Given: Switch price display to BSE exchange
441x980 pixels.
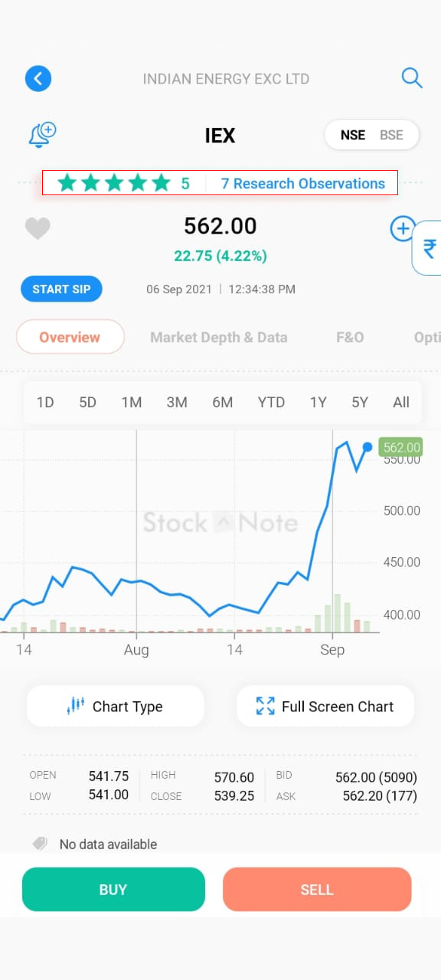Looking at the screenshot, I should point(392,135).
